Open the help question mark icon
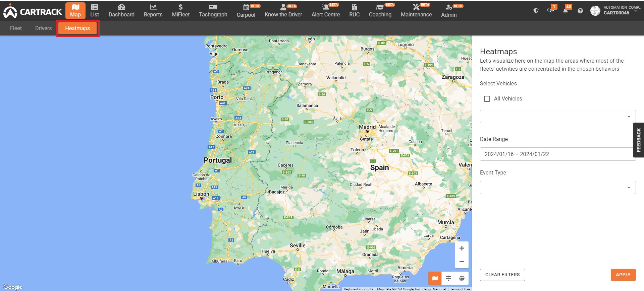Screen dimensions: 644x291 580,11
